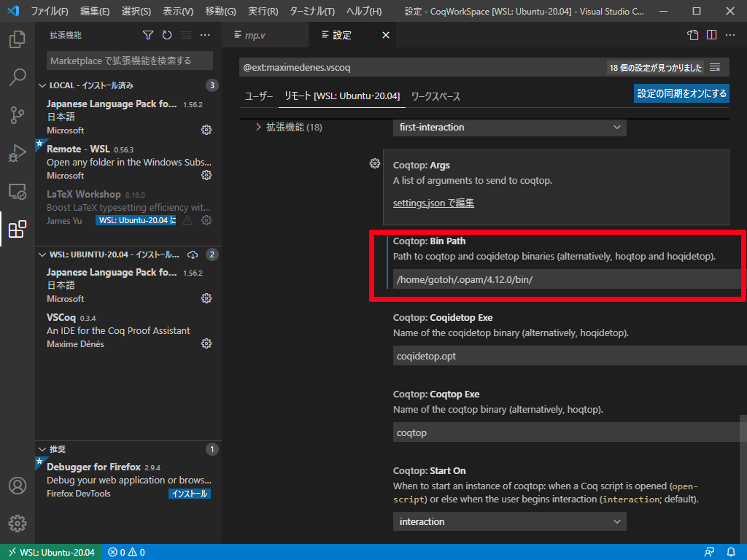Install the Debugger for Firefox extension
747x560 pixels.
(x=190, y=494)
